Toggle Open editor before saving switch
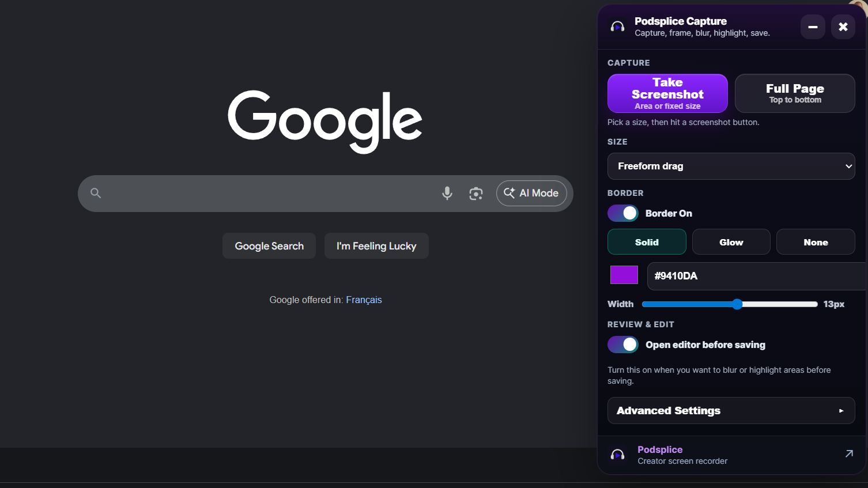This screenshot has height=488, width=868. point(623,345)
